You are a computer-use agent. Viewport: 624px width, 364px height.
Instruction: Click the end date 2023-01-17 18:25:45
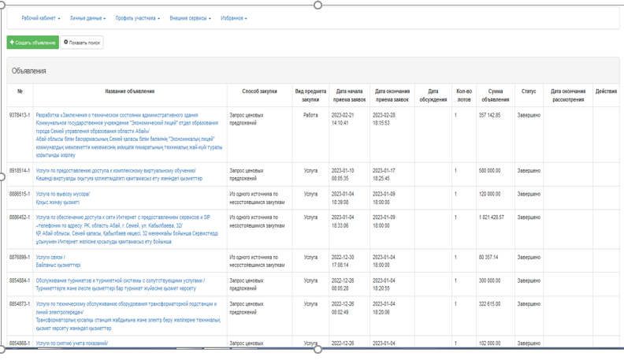[x=384, y=175]
